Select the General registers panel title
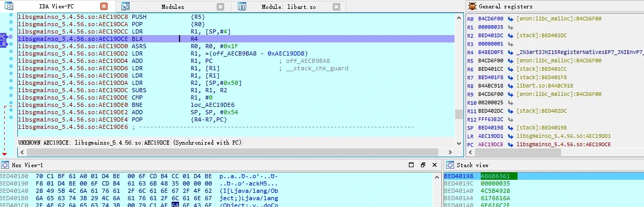This screenshot has height=207, width=644. (x=506, y=7)
